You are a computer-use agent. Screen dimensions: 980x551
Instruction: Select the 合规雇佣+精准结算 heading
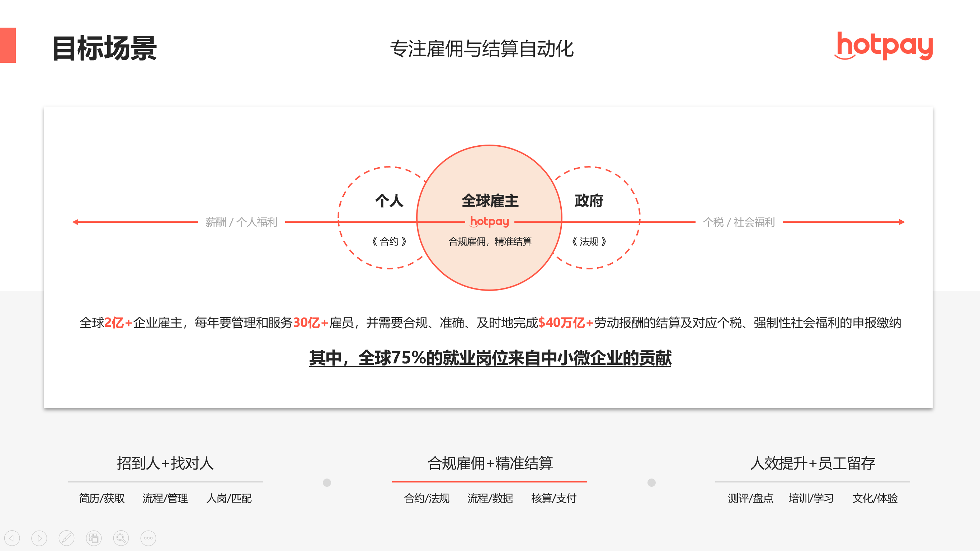[490, 463]
